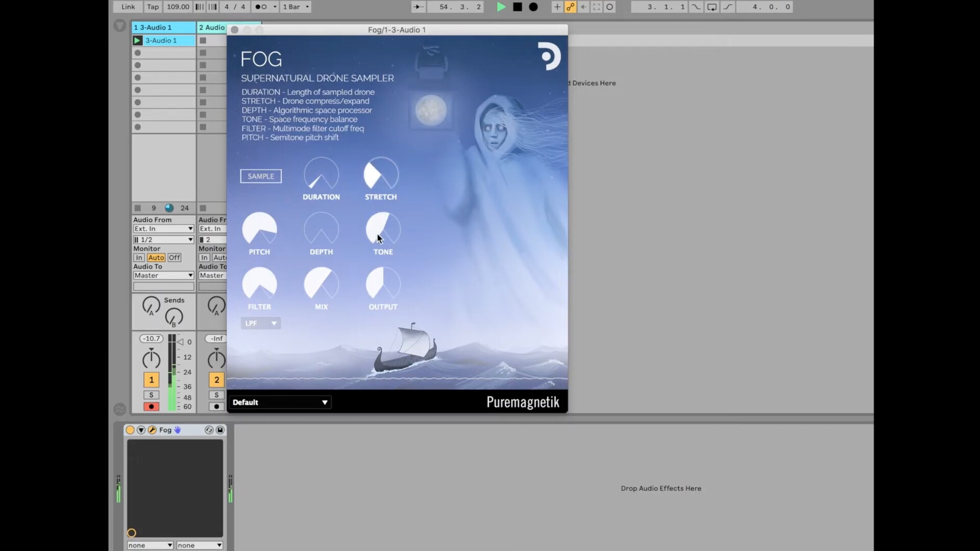The image size is (980, 551).
Task: Toggle the Fog device activator circle
Action: 130,430
